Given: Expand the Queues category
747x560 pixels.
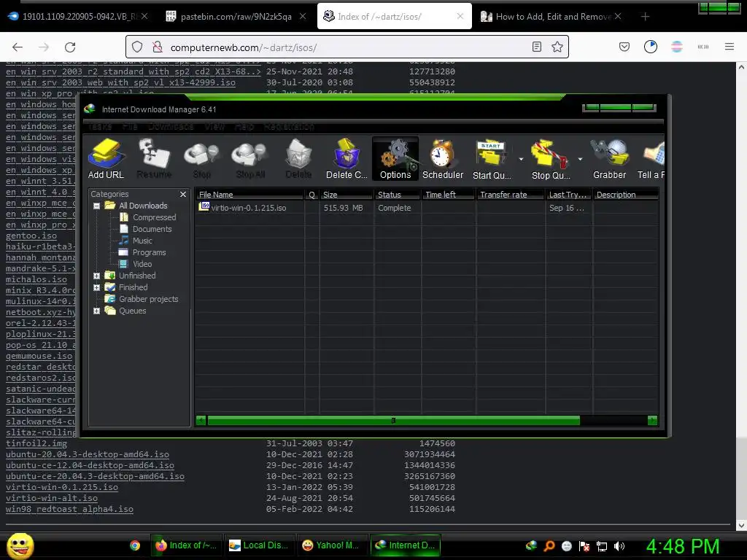Looking at the screenshot, I should 97,311.
